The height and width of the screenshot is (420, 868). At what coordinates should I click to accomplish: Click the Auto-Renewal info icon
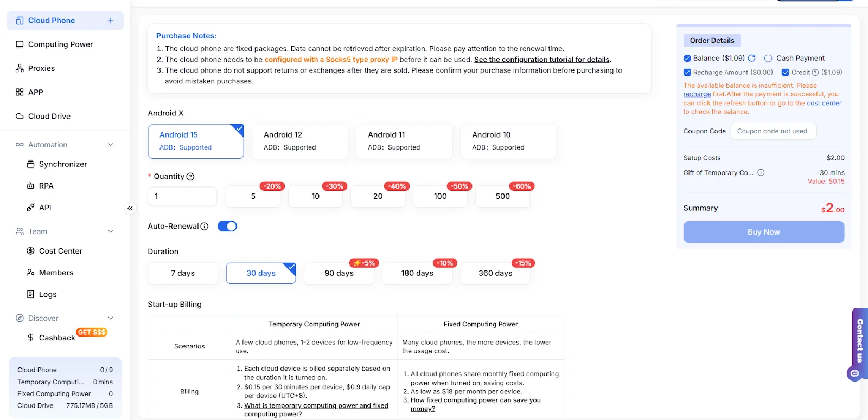click(x=205, y=227)
